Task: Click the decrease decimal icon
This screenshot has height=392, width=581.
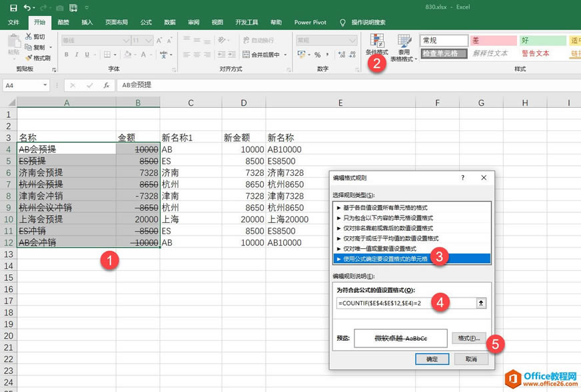Action: [x=352, y=55]
